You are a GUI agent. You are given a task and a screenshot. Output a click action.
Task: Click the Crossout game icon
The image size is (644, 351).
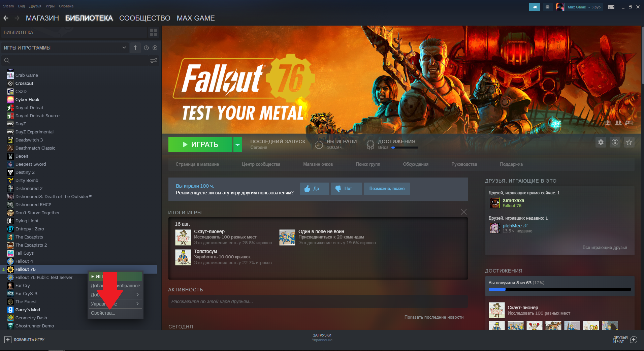coord(10,84)
